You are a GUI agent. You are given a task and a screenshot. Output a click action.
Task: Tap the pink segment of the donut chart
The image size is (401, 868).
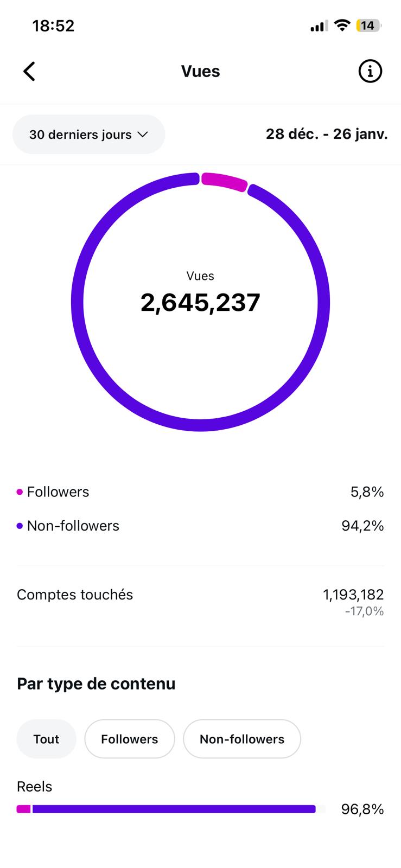tap(224, 181)
